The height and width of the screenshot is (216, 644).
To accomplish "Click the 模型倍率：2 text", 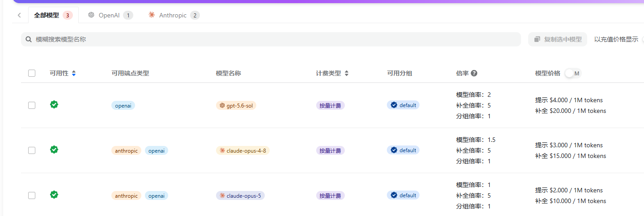I will pos(474,95).
